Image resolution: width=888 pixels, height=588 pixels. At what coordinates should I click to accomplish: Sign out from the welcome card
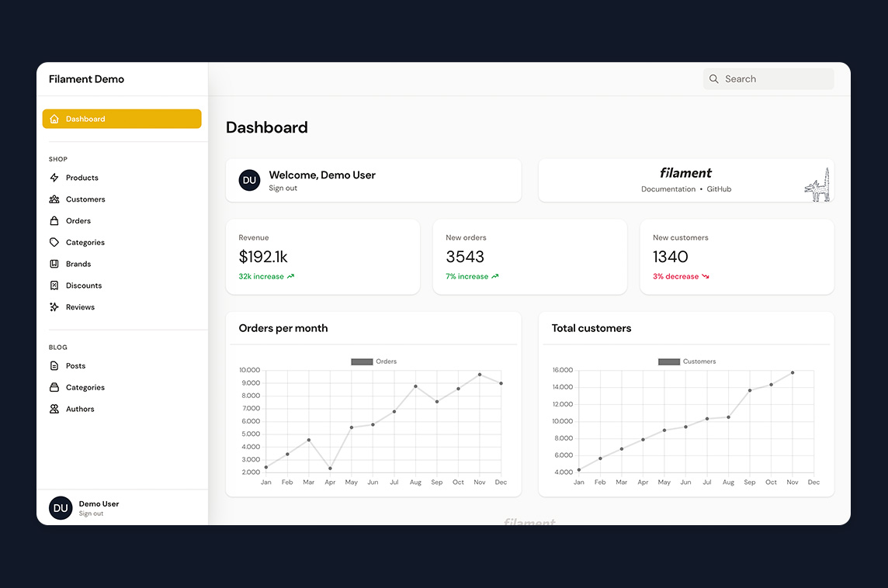pos(283,187)
